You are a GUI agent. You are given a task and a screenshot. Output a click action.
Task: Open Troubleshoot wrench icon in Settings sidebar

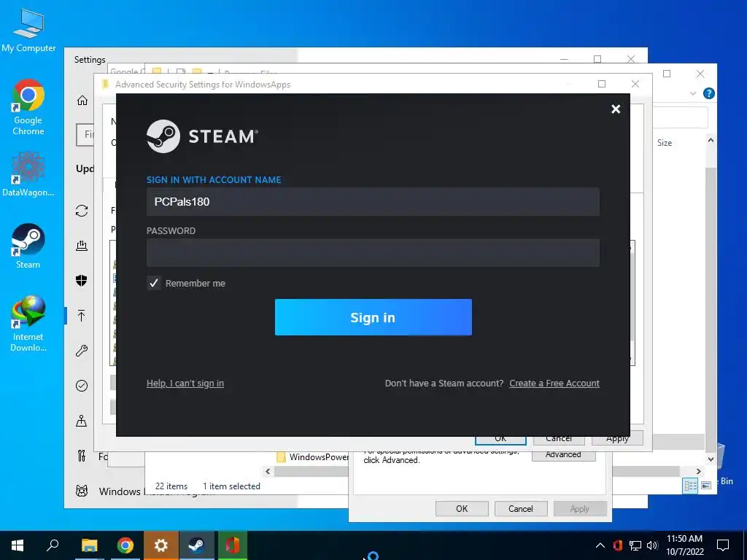pos(82,351)
